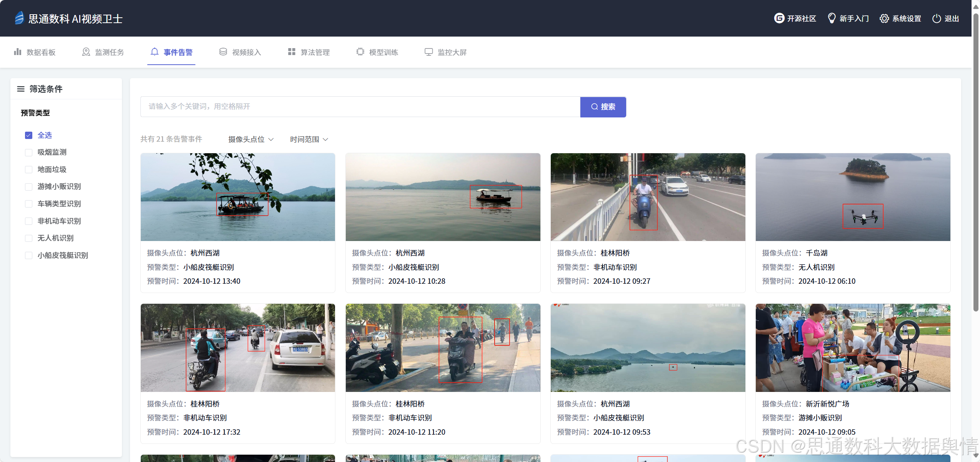Click the 视频接入 database icon
Image resolution: width=980 pixels, height=462 pixels.
[223, 52]
